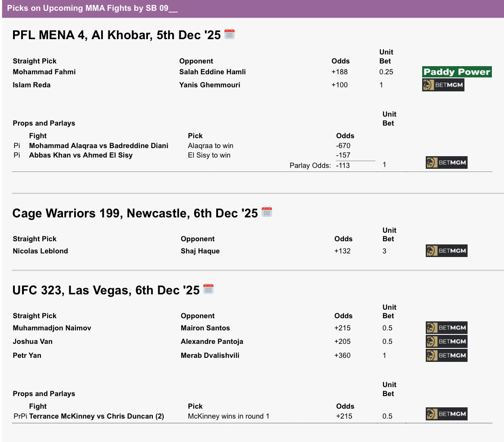Screen dimensions: 504x442
Task: Select opponent Mairon Santos
Action: [x=205, y=328]
